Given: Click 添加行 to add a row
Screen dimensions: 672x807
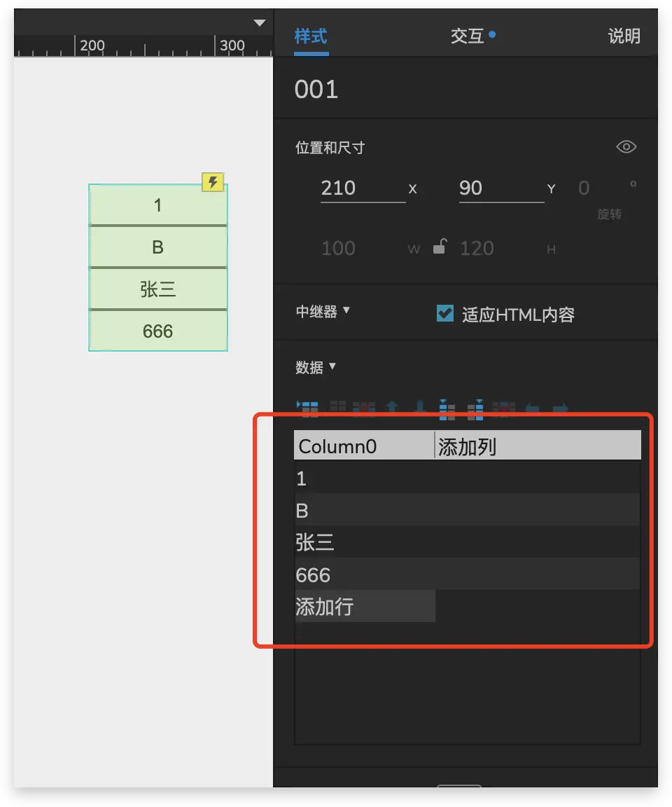Looking at the screenshot, I should click(324, 607).
